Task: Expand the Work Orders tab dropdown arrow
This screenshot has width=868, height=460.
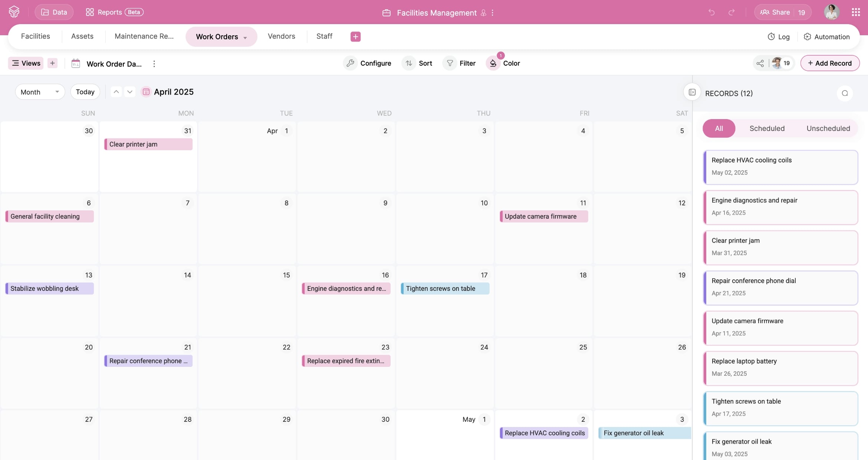Action: coord(245,37)
